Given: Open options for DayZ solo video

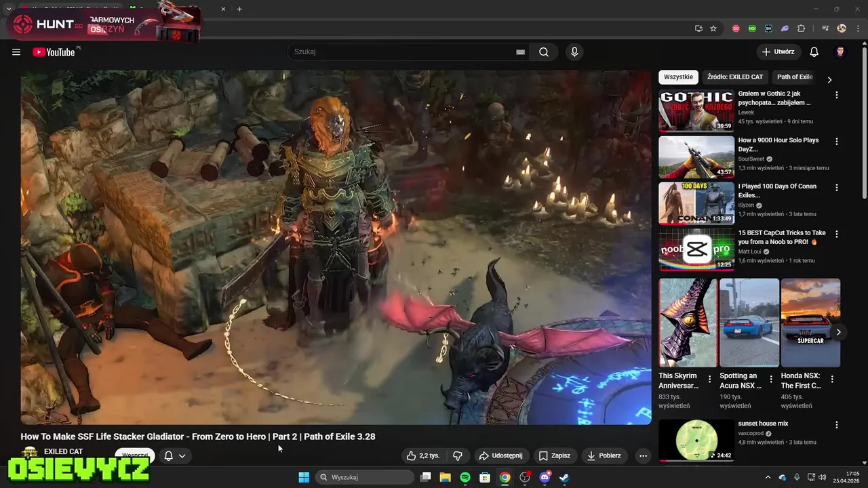Looking at the screenshot, I should pyautogui.click(x=836, y=141).
